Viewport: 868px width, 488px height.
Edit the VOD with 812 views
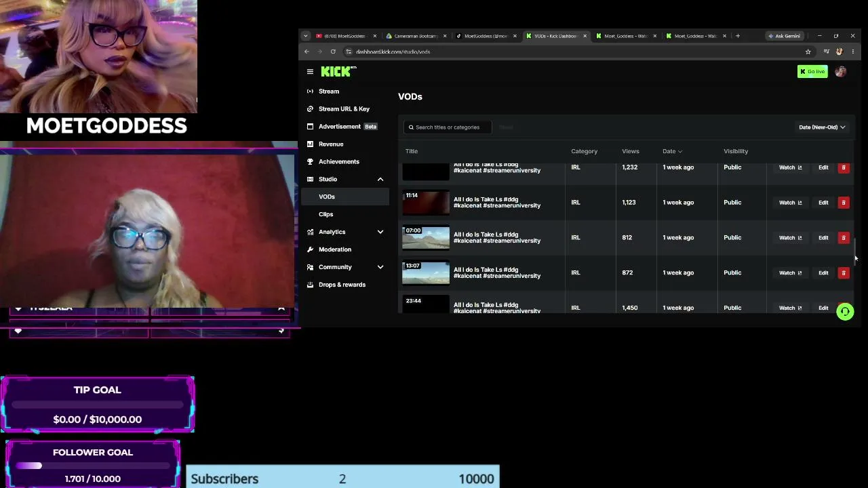coord(823,237)
